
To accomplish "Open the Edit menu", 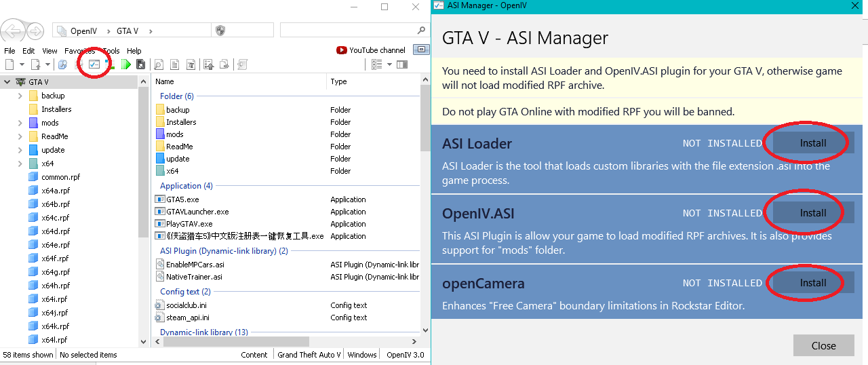I will (28, 51).
